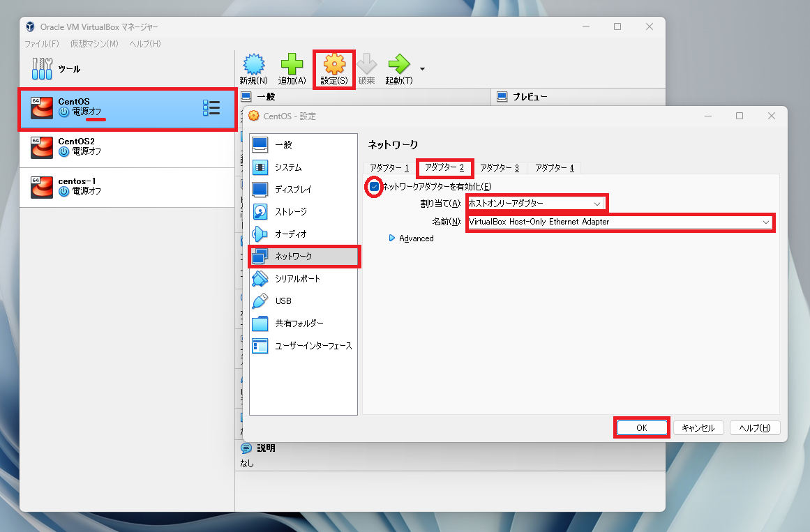Open the USB settings category

pos(303,301)
